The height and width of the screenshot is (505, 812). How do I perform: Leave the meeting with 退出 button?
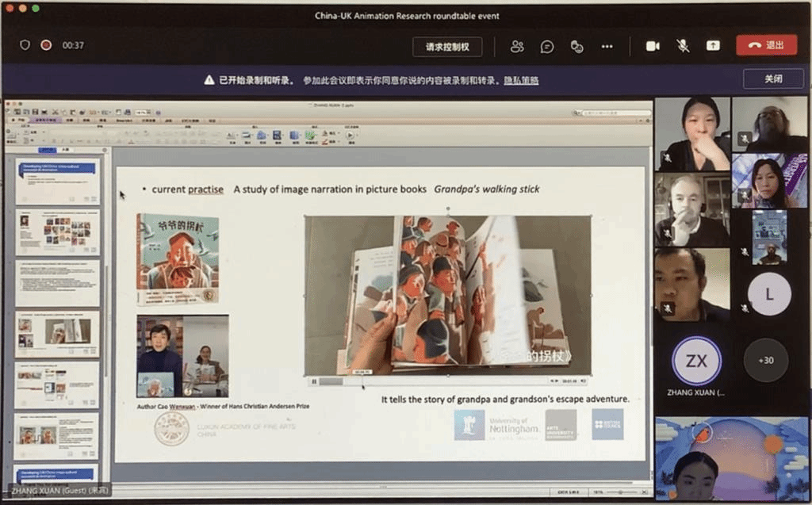(767, 45)
